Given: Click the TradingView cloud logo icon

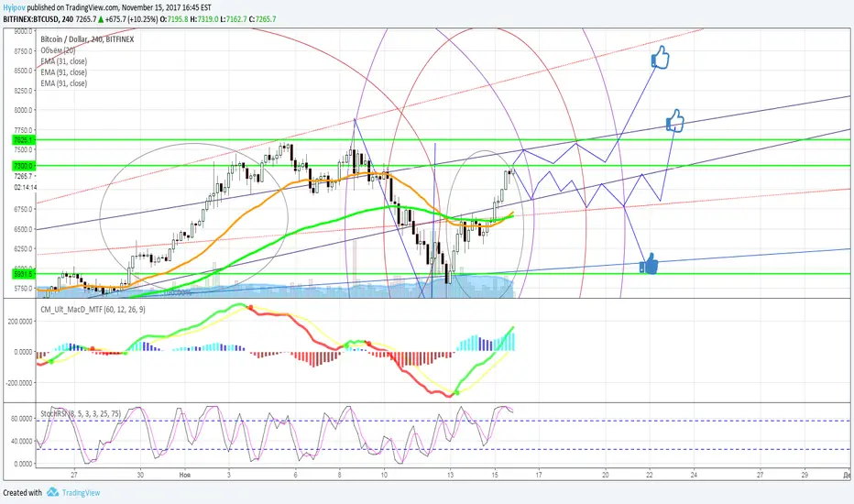Looking at the screenshot, I should point(52,492).
